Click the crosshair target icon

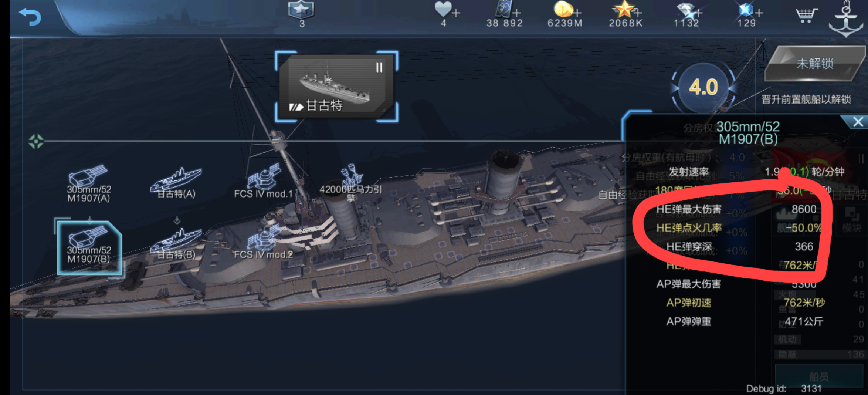click(x=36, y=141)
